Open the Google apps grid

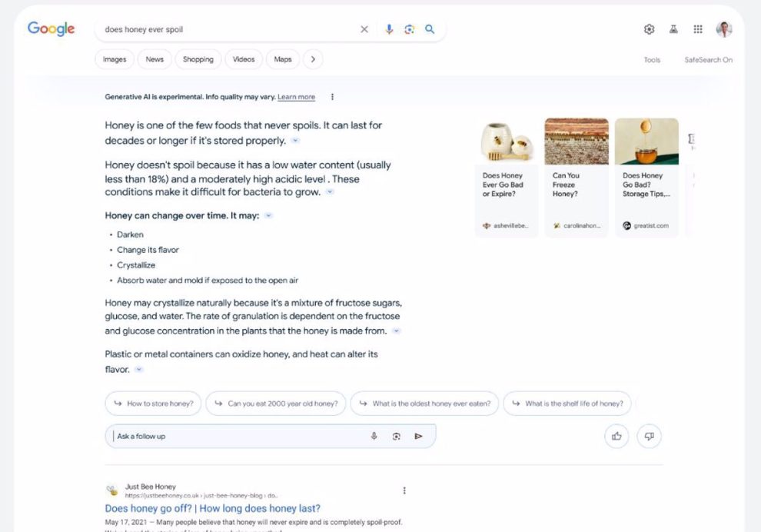click(698, 29)
